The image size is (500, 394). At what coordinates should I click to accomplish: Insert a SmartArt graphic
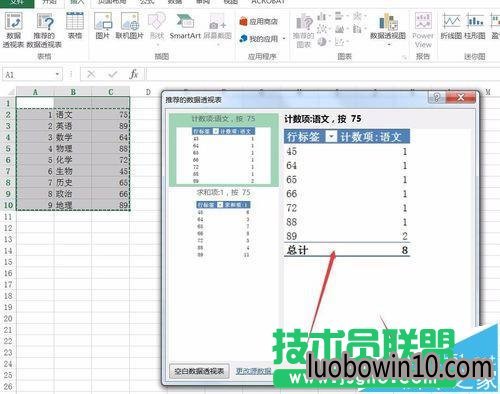point(185,26)
